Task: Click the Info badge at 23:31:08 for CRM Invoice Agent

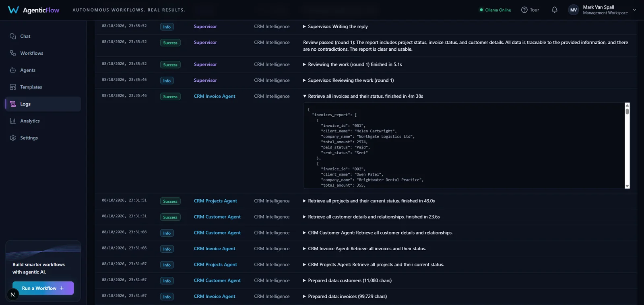Action: click(167, 249)
